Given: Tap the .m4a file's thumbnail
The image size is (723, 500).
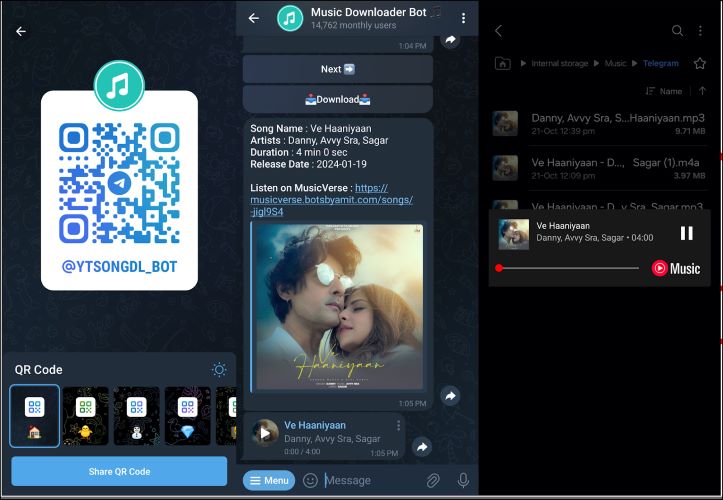Looking at the screenshot, I should click(x=505, y=168).
